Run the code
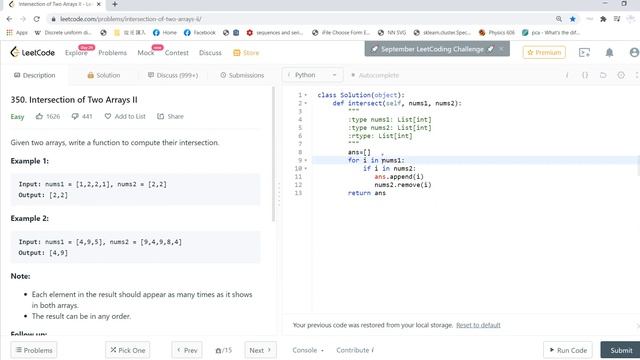 568,350
